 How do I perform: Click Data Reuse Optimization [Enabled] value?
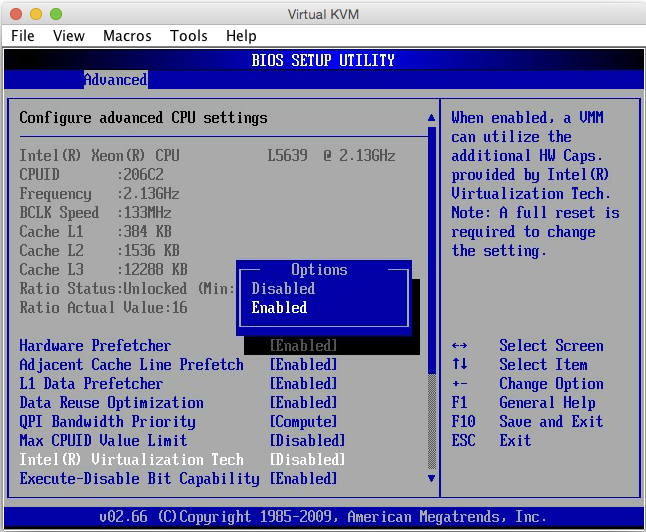click(x=303, y=403)
